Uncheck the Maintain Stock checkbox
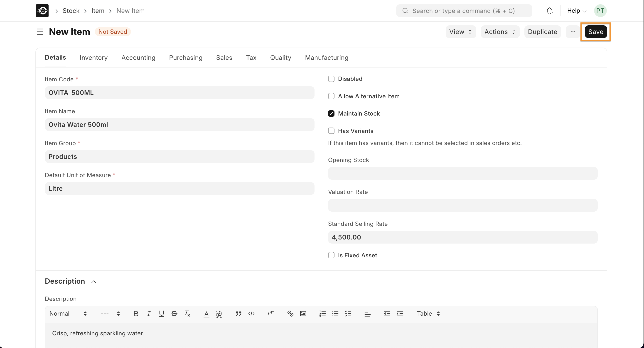 [x=331, y=113]
